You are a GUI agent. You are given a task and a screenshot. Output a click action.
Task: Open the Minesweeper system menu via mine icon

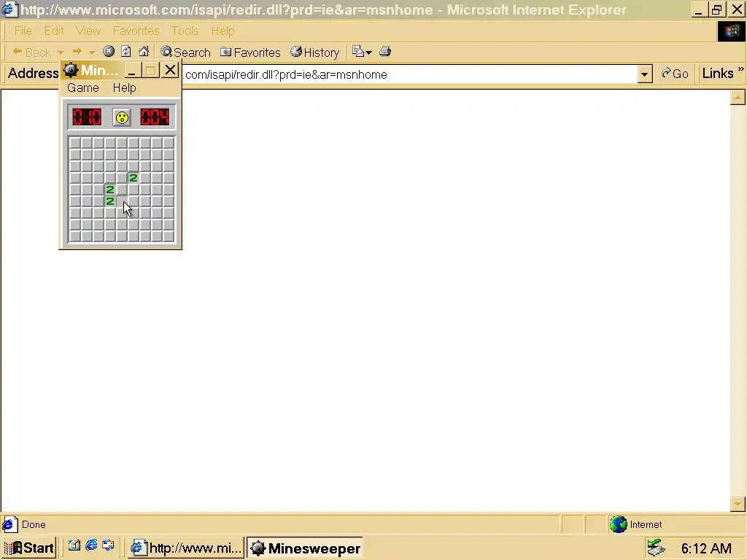(71, 71)
